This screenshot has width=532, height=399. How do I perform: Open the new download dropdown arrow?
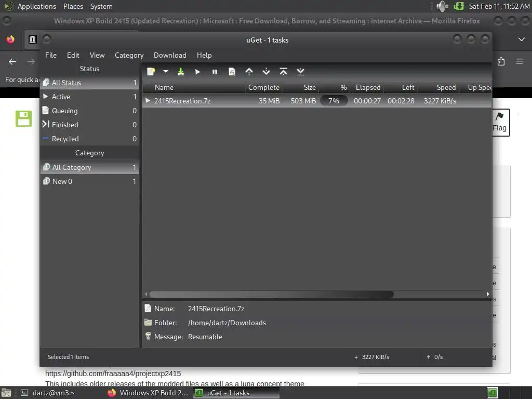166,72
